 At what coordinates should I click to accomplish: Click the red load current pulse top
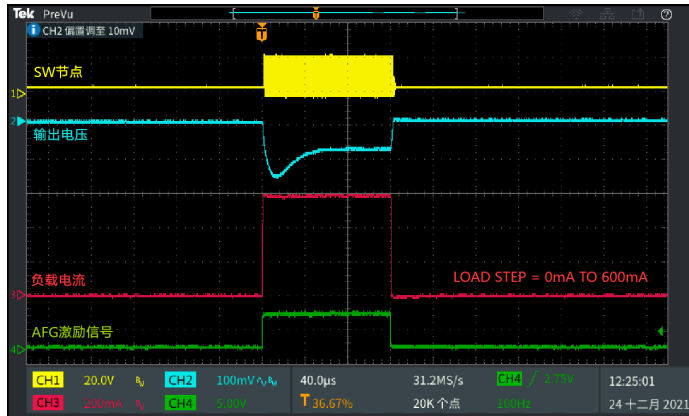pos(326,196)
